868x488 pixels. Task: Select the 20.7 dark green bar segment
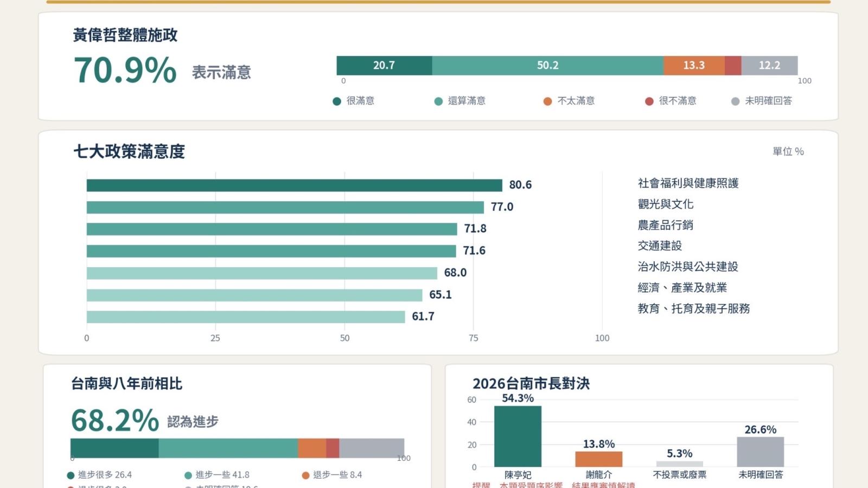(384, 66)
